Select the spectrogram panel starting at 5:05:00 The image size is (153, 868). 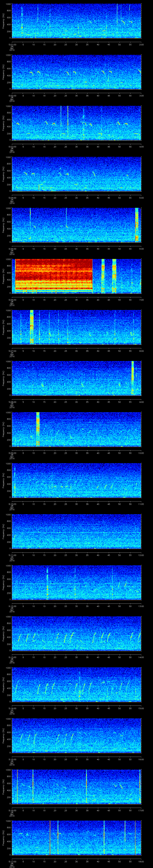coord(77,225)
